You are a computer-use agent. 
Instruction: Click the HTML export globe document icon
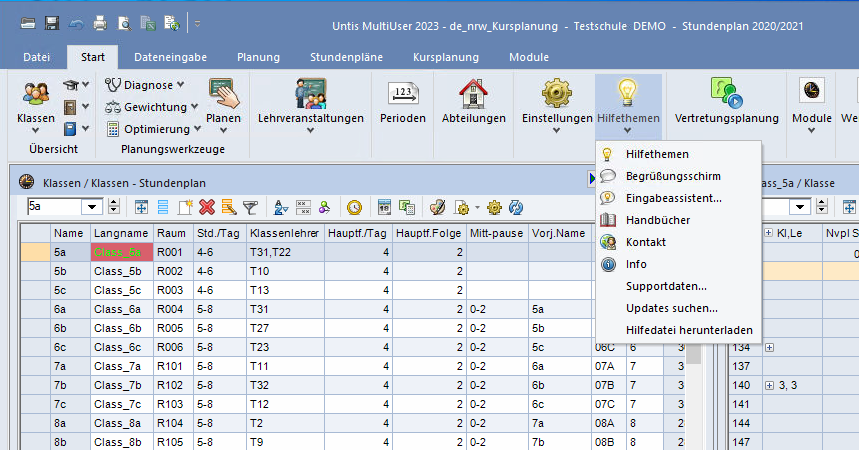(172, 23)
